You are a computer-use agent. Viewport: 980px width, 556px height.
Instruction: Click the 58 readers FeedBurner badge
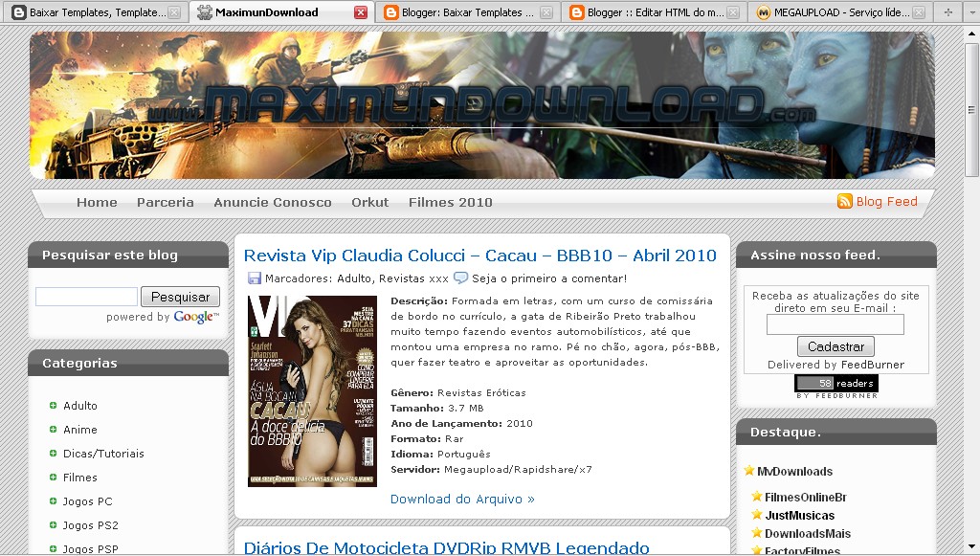coord(836,383)
